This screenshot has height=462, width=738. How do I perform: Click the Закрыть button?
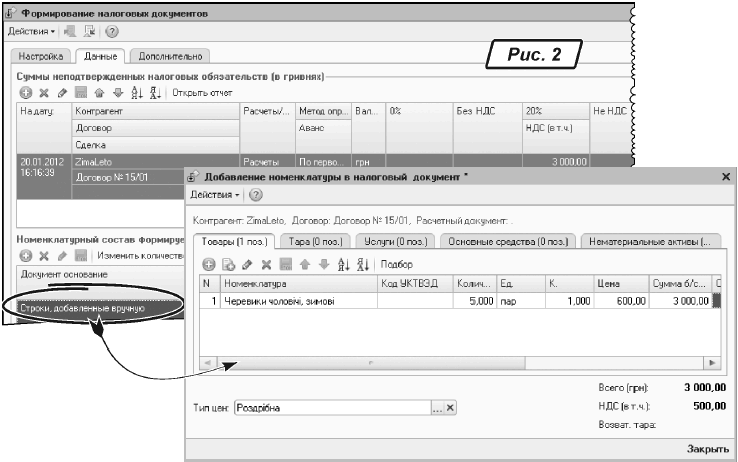pyautogui.click(x=707, y=450)
